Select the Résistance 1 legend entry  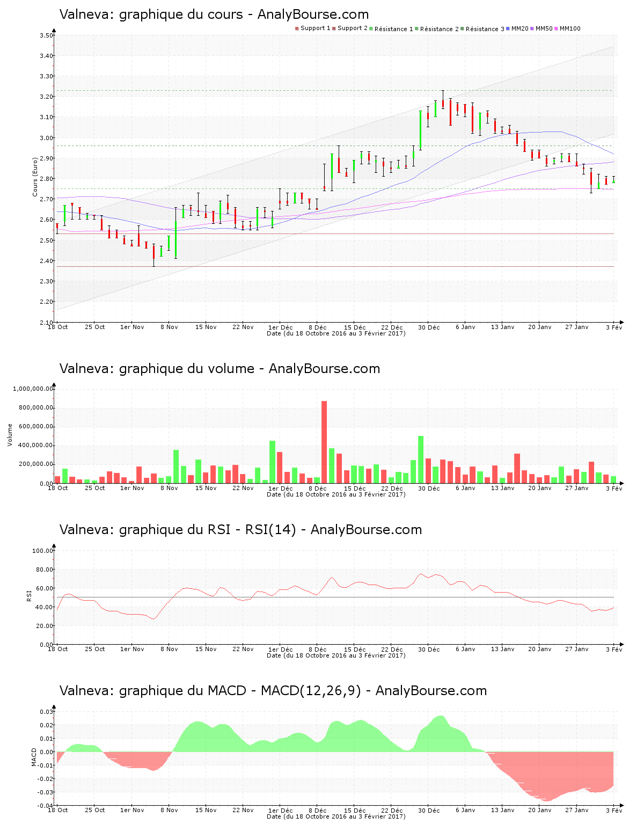click(x=391, y=29)
